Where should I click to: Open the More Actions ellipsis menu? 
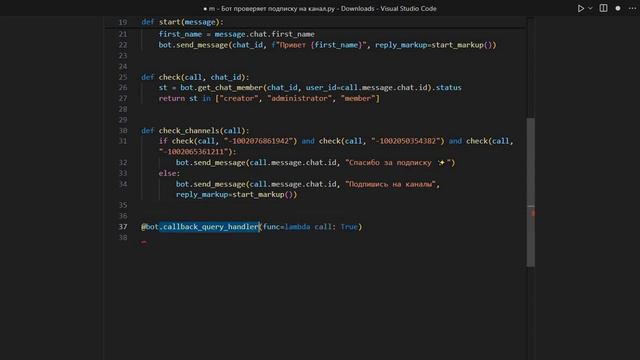pyautogui.click(x=632, y=8)
